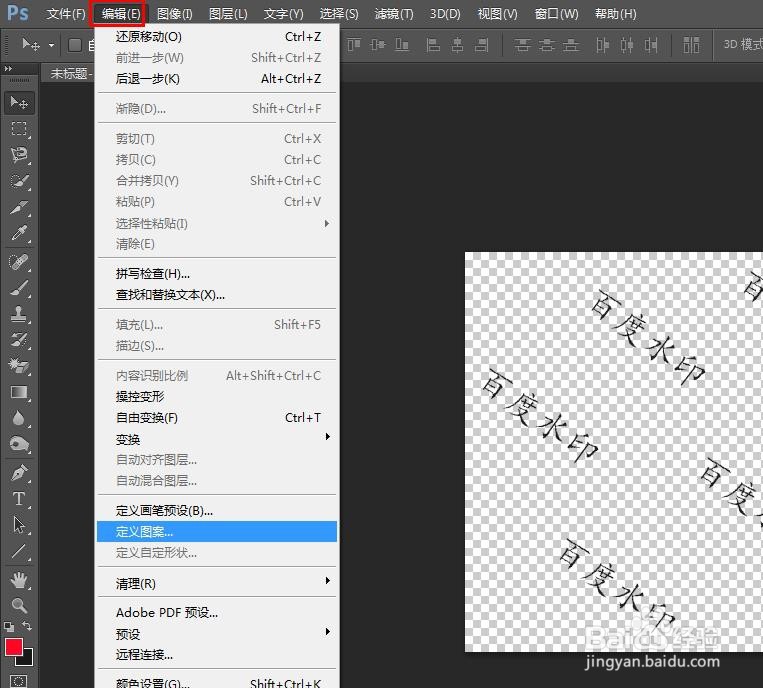This screenshot has height=688, width=763.
Task: Select the Rectangular Marquee tool
Action: (x=19, y=129)
